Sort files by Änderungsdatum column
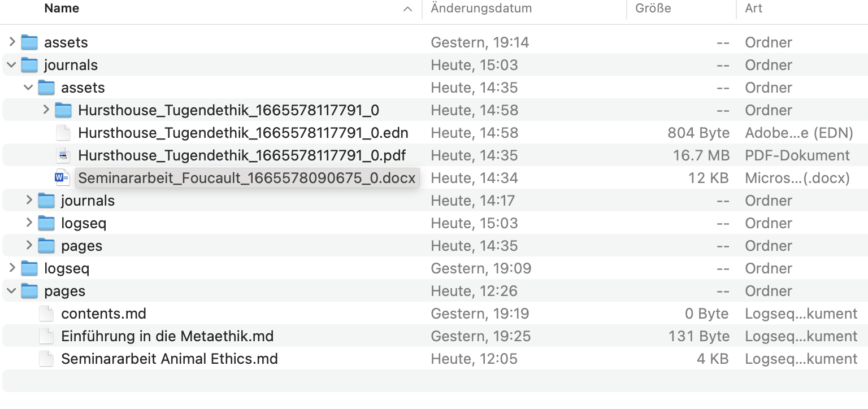Viewport: 868px width, 409px height. tap(481, 8)
